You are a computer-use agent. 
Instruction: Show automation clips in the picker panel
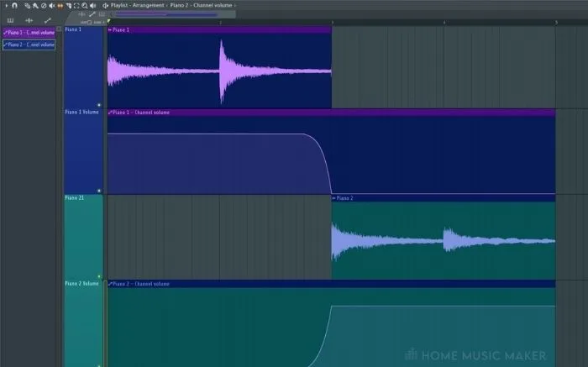tap(47, 21)
